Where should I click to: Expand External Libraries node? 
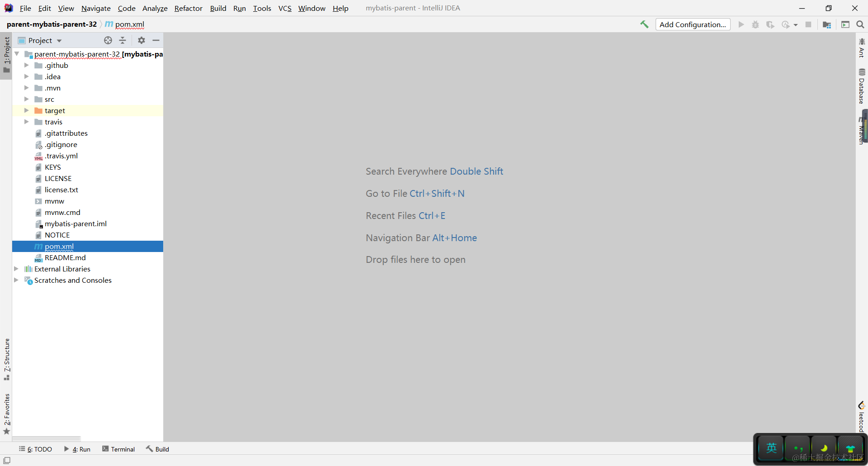[16, 269]
